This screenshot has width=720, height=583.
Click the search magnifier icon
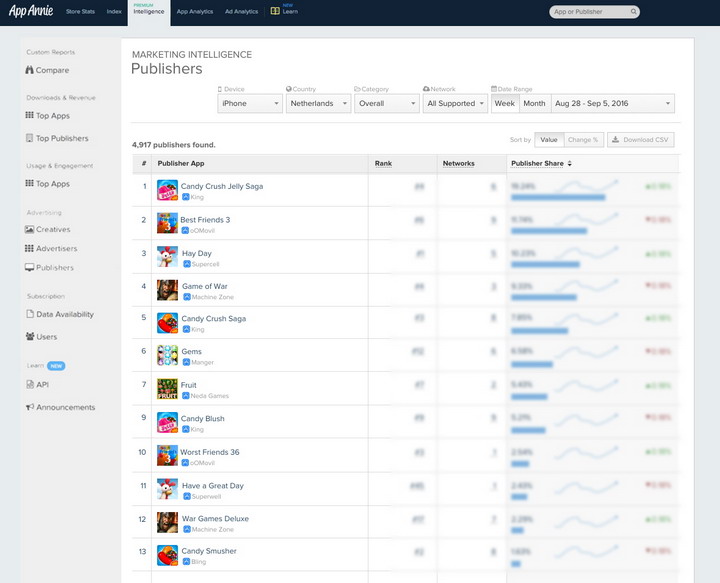pos(633,11)
